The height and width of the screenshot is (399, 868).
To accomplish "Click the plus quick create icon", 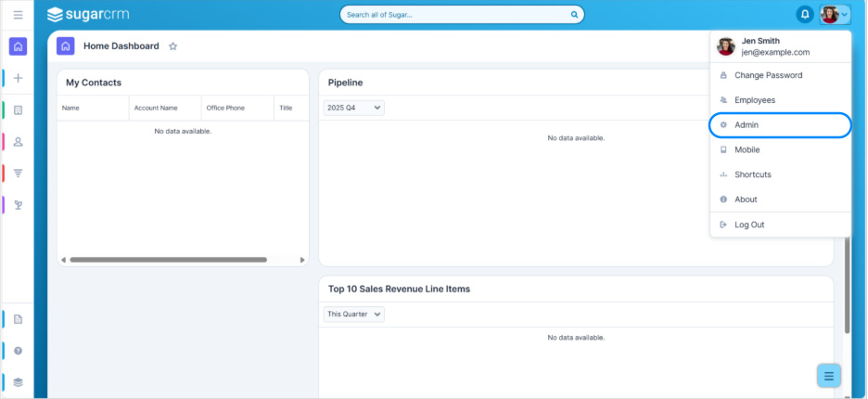I will pyautogui.click(x=18, y=78).
